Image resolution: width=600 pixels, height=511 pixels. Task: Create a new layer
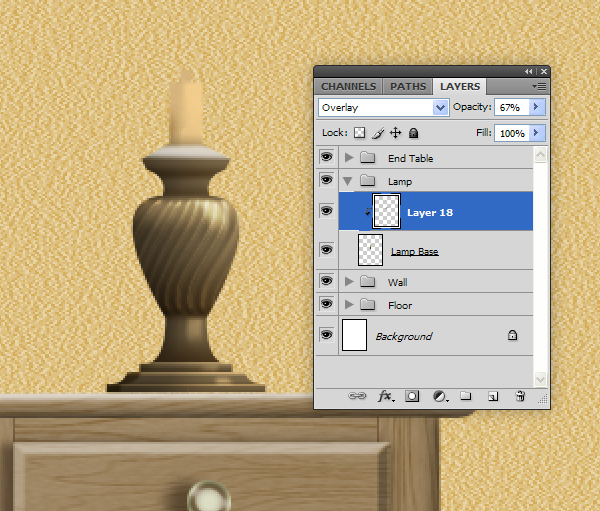click(492, 397)
